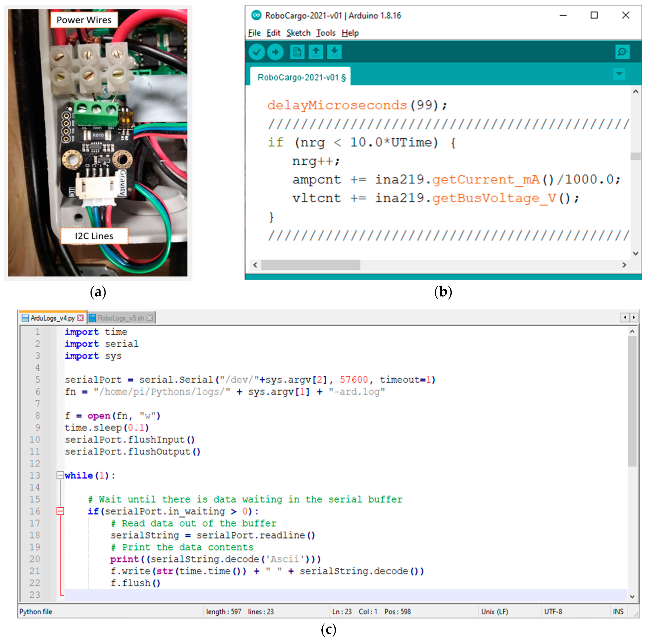Collapse the if block fold marker
Viewport: 650px width, 644px height.
pyautogui.click(x=60, y=511)
